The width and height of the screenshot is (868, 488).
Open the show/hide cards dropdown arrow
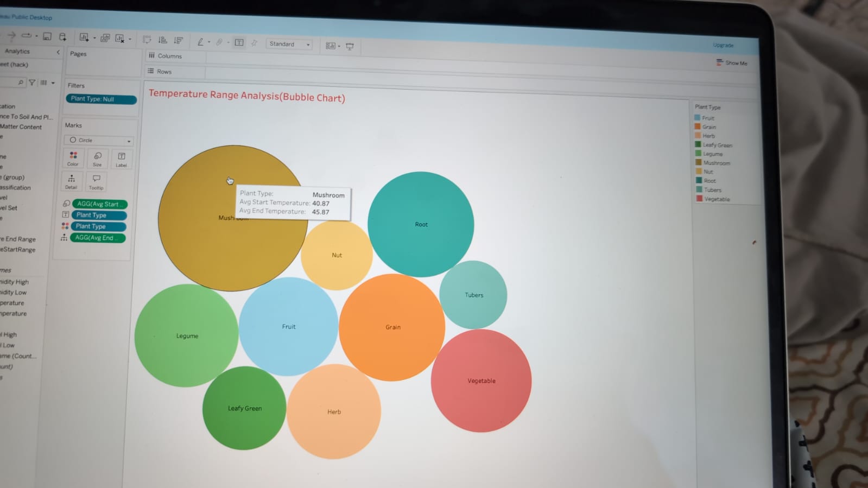point(339,46)
